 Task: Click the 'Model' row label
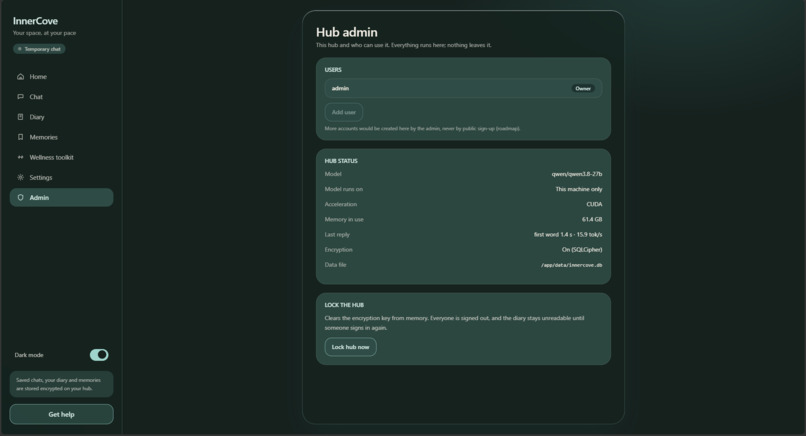(333, 174)
